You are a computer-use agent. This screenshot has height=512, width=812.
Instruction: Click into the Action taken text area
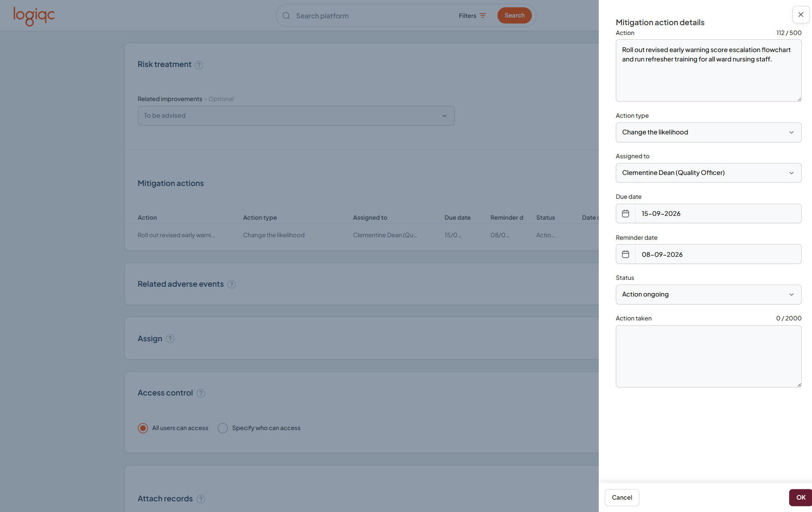coord(708,356)
